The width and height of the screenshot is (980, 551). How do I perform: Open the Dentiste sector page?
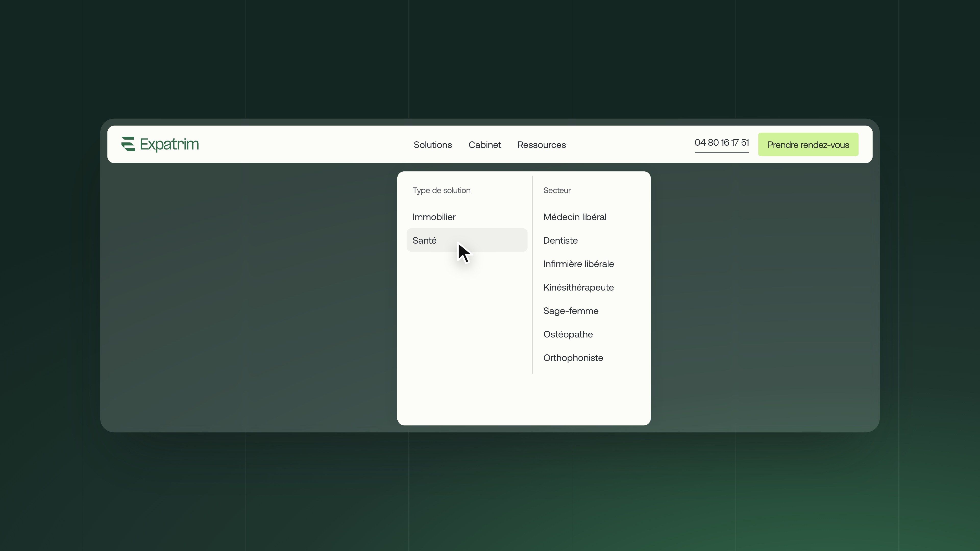tap(560, 241)
